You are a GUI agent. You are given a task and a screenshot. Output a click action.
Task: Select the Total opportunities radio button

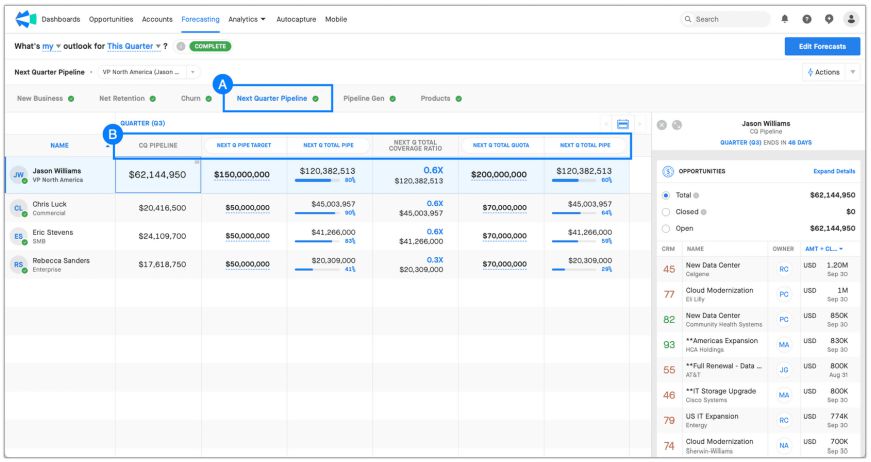pyautogui.click(x=665, y=195)
